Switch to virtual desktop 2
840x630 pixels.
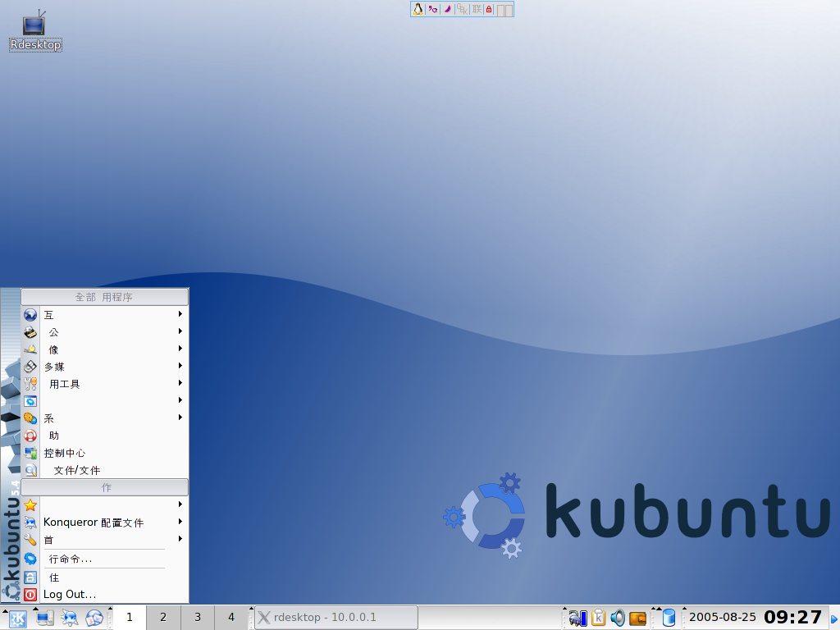(x=163, y=618)
